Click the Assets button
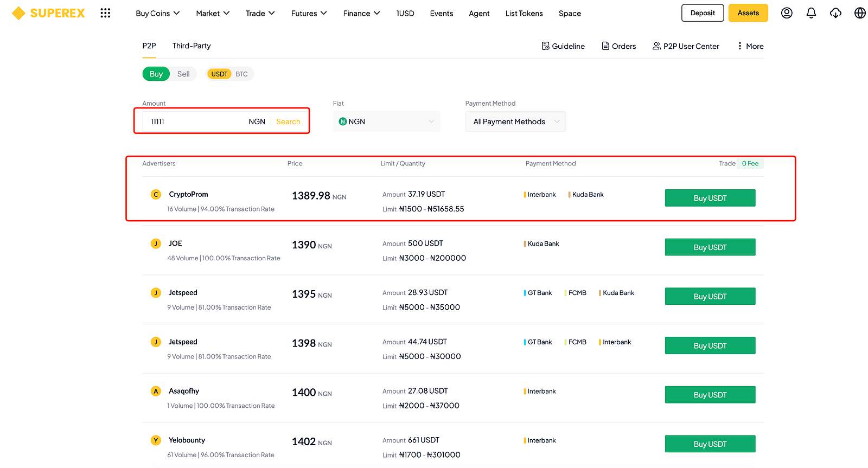 (x=748, y=13)
